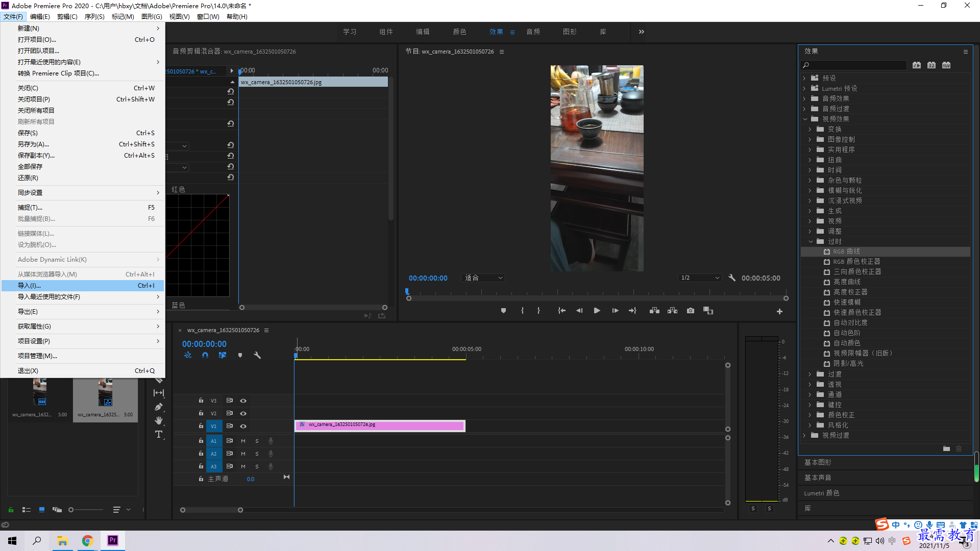Choose 导入(I)... from File menu

click(x=83, y=286)
